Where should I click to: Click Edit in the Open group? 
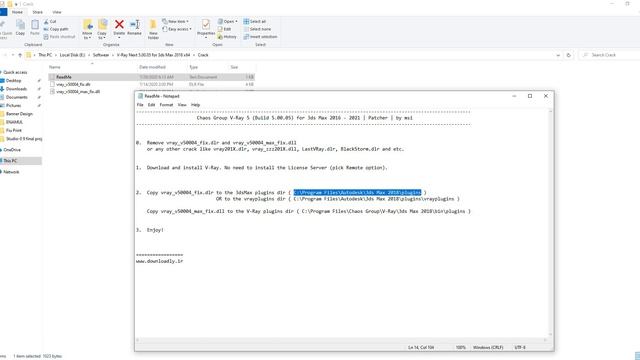click(x=224, y=29)
